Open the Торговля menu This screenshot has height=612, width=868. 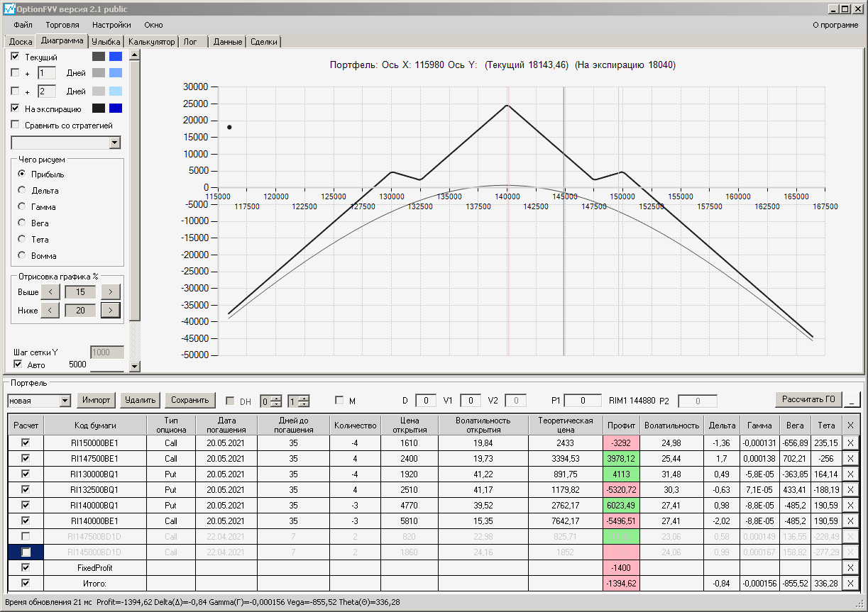62,25
